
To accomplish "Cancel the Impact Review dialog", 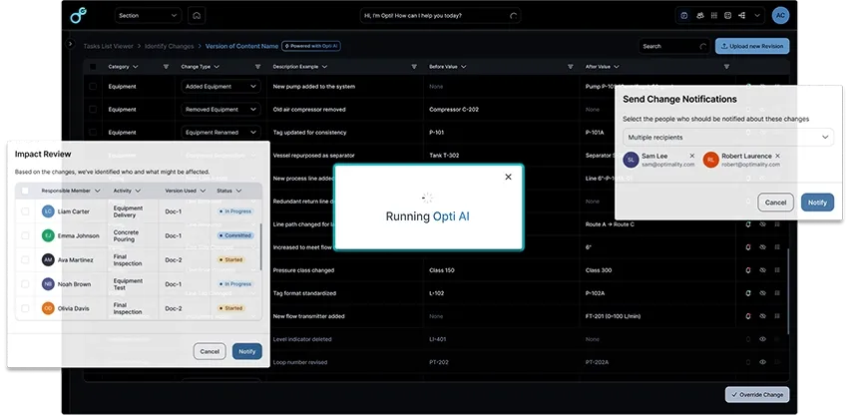I will coord(210,351).
